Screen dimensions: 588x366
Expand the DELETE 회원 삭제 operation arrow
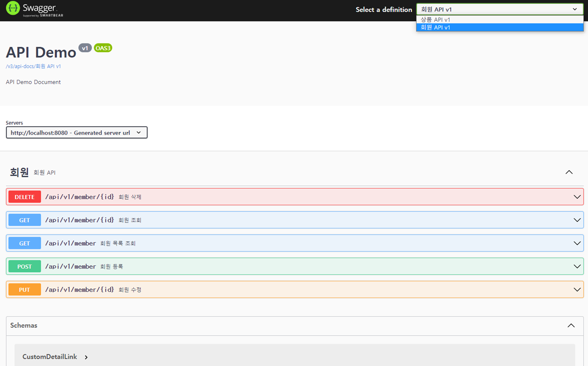[577, 197]
